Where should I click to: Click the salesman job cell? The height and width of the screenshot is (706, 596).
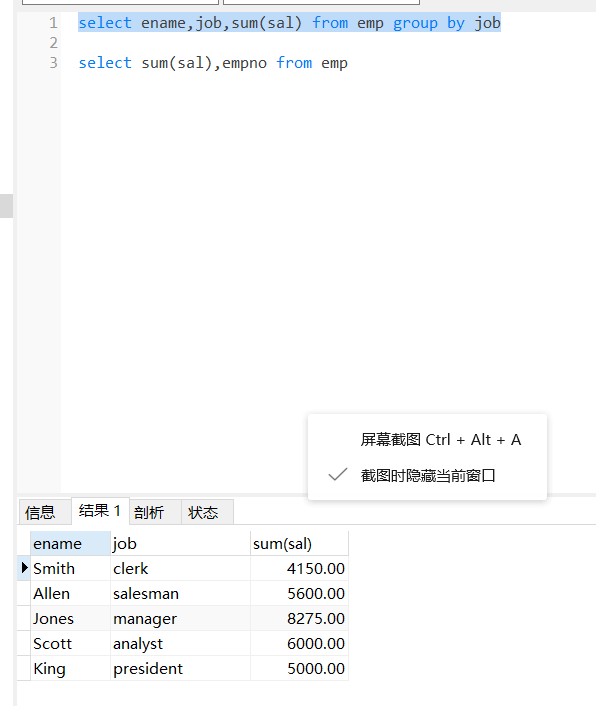click(180, 593)
